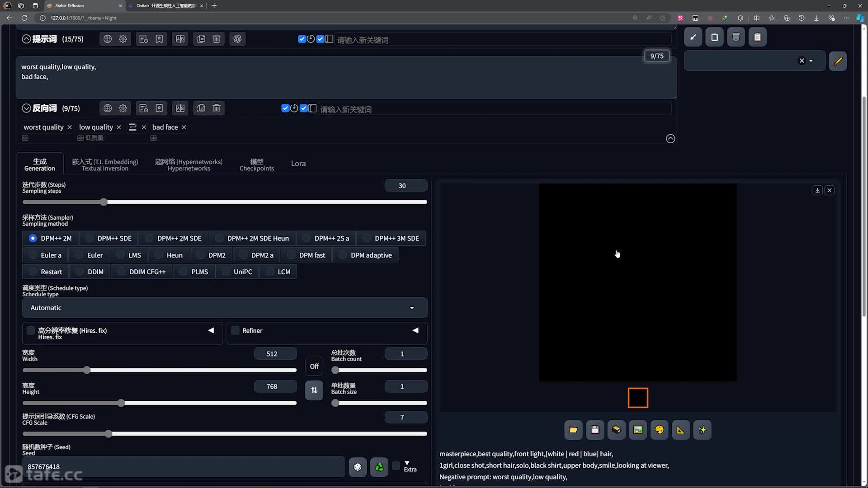This screenshot has height=488, width=868.
Task: Randomize seed with the dice button
Action: pyautogui.click(x=358, y=467)
